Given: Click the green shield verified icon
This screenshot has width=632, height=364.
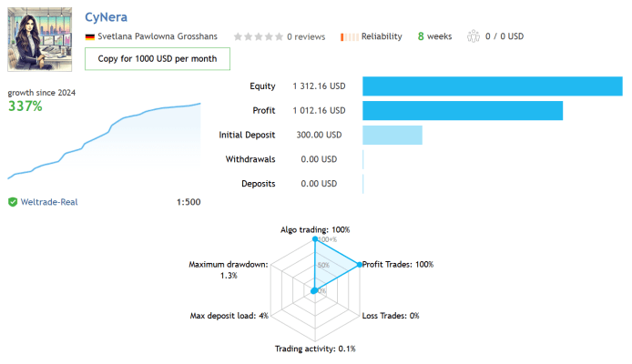Looking at the screenshot, I should [x=13, y=202].
